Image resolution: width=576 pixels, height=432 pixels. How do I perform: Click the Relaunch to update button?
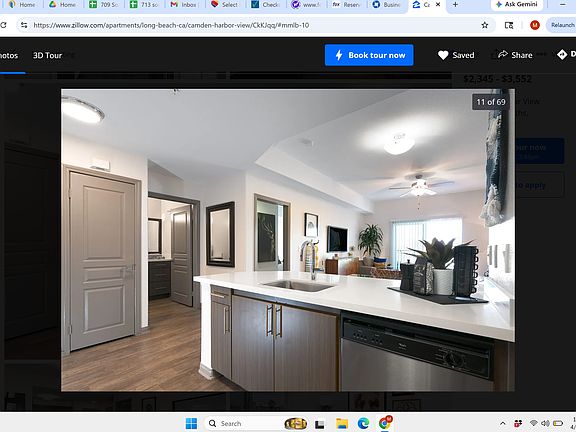[x=561, y=25]
